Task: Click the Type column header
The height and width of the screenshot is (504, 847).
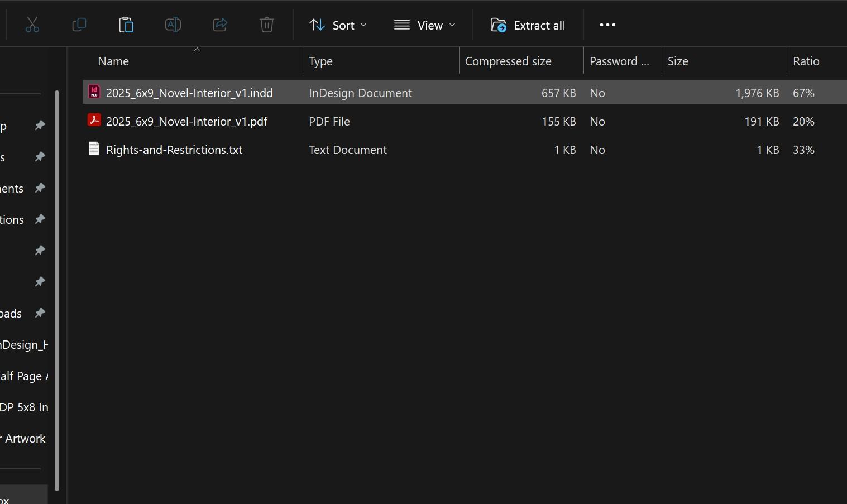Action: tap(320, 61)
